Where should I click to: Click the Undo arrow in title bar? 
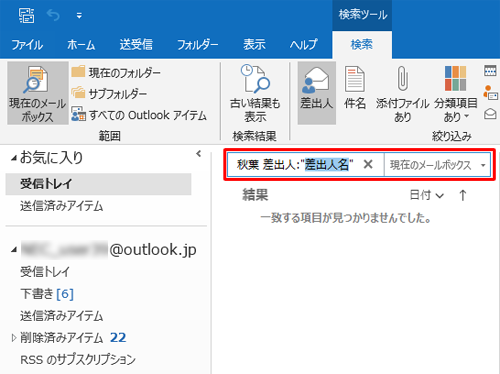click(x=53, y=15)
